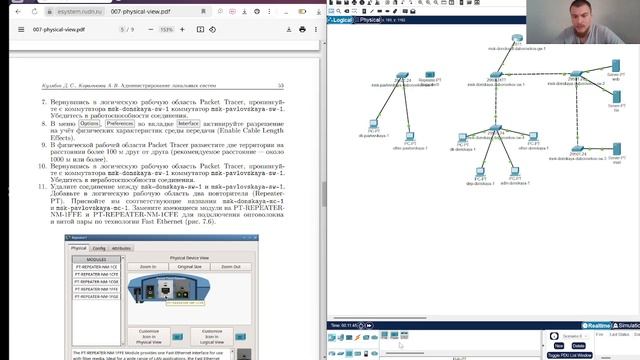The image size is (640, 360).
Task: Click the browser downloads icon
Action: point(244,12)
